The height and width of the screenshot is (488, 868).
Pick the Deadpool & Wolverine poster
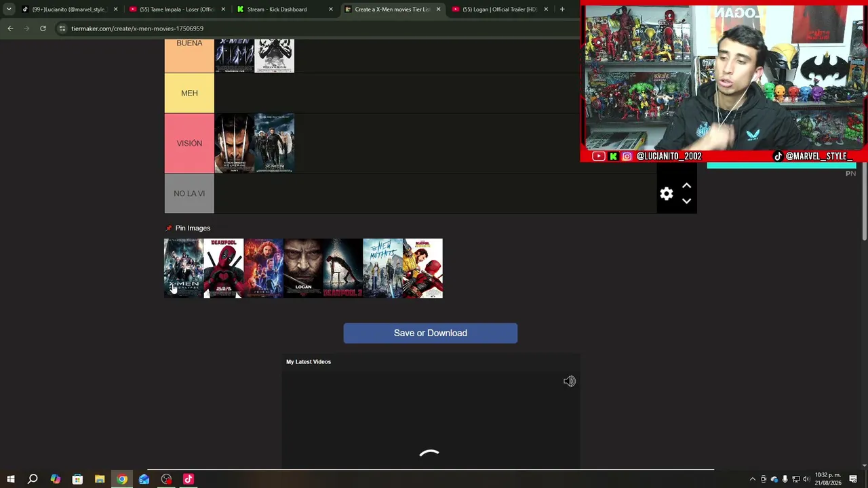pos(422,268)
